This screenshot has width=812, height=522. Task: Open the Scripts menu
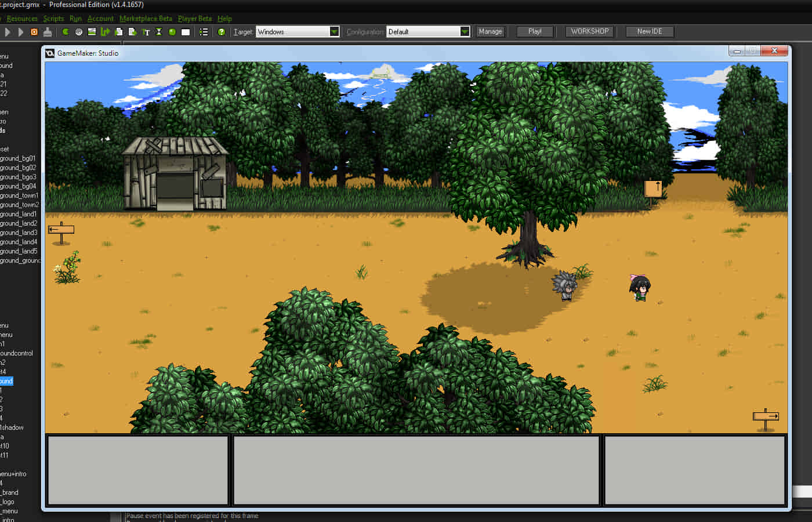(53, 19)
